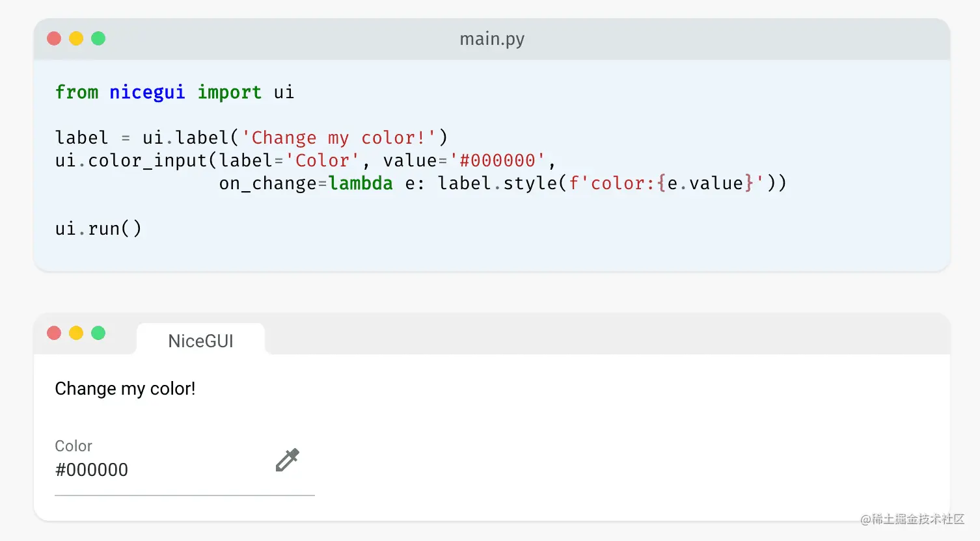Click the ui.run() line in the code
This screenshot has height=541, width=980.
tap(98, 229)
